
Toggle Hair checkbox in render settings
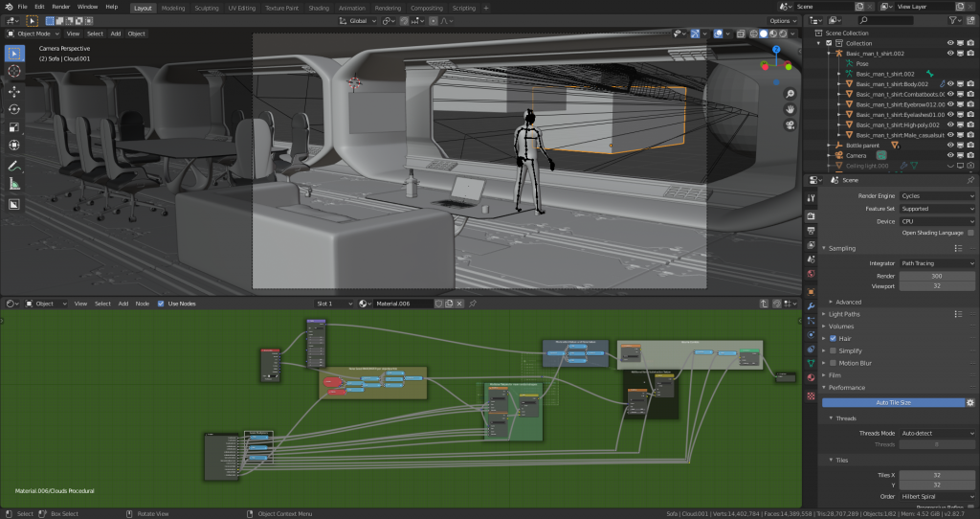click(833, 338)
